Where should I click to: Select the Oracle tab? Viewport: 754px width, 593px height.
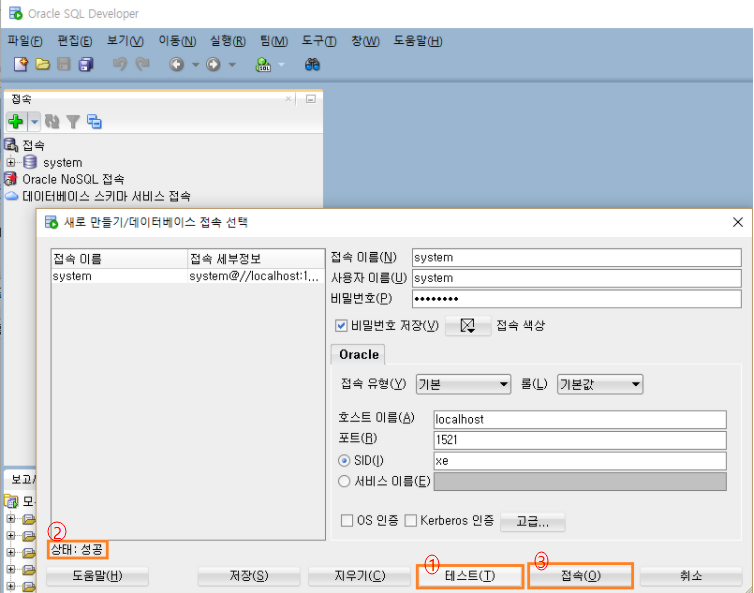358,354
